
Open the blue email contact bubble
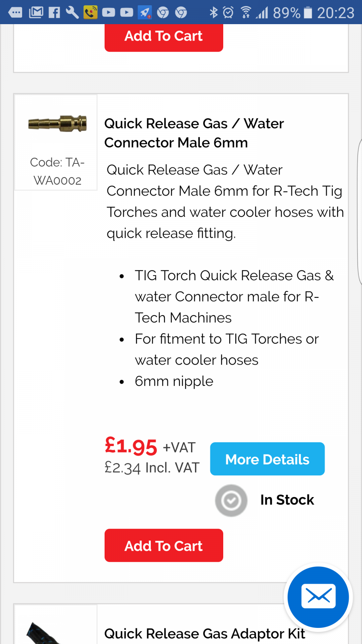tap(319, 597)
